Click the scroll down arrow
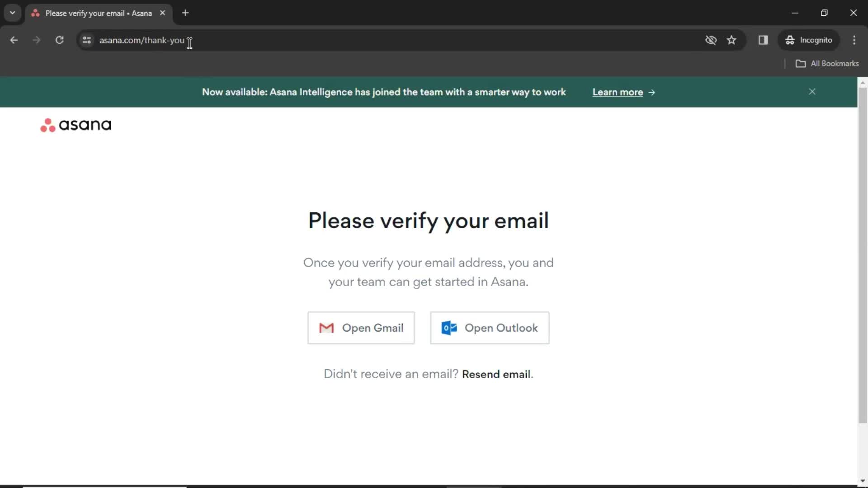The image size is (868, 488). coord(863,481)
